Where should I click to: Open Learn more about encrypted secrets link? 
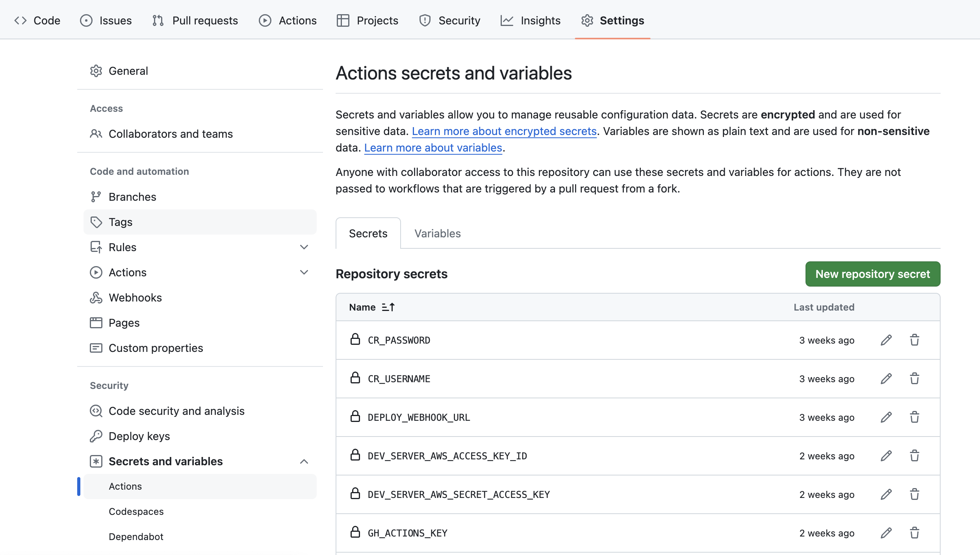click(x=504, y=131)
